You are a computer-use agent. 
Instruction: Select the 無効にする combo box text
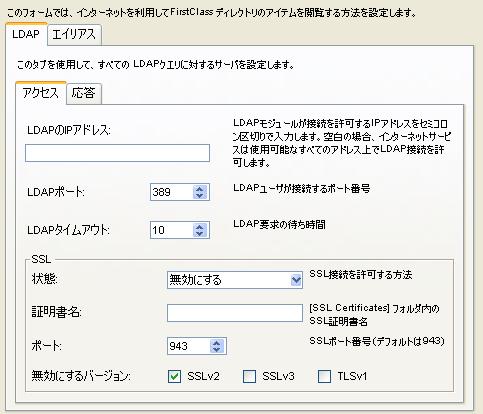(x=195, y=280)
